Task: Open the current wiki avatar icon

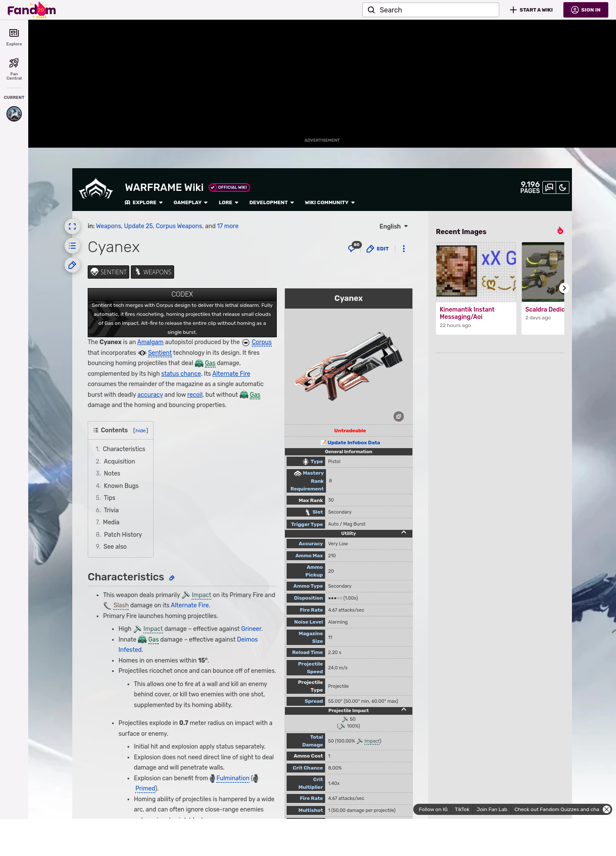Action: pyautogui.click(x=14, y=114)
